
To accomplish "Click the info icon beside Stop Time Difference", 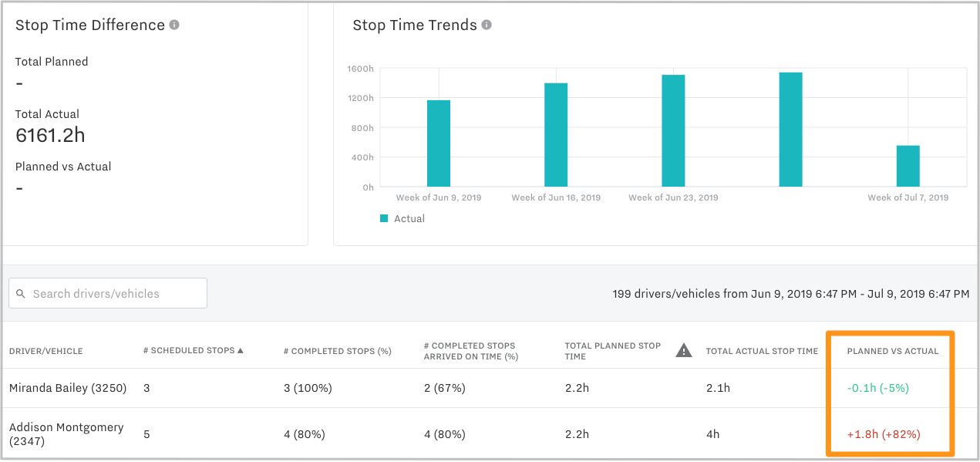I will click(174, 25).
